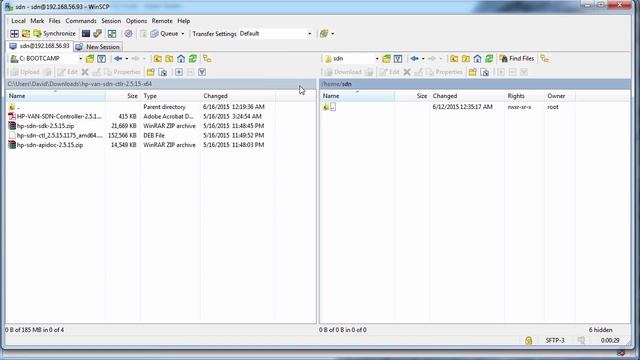Sort remote files by Owner column
This screenshot has width=640, height=360.
[560, 96]
